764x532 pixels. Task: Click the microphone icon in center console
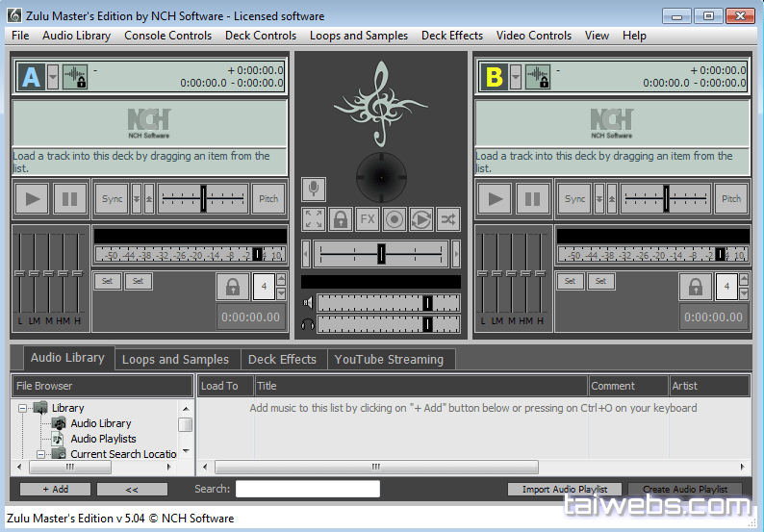(x=314, y=189)
